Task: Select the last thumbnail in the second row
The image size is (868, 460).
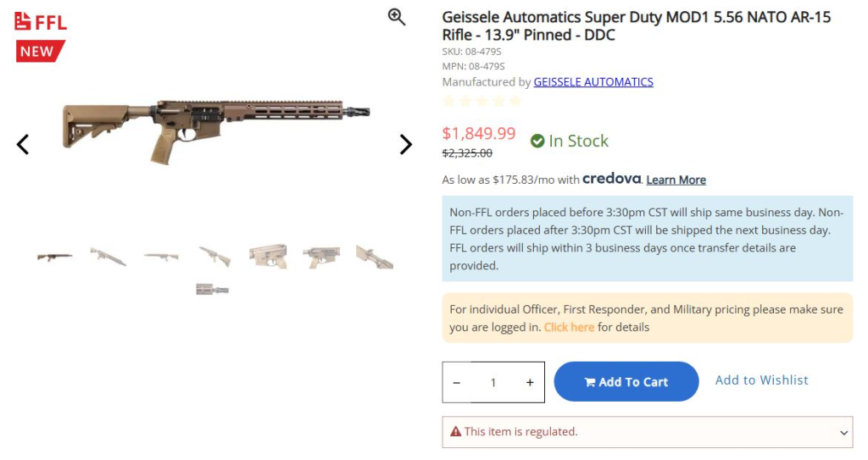Action: click(x=213, y=289)
